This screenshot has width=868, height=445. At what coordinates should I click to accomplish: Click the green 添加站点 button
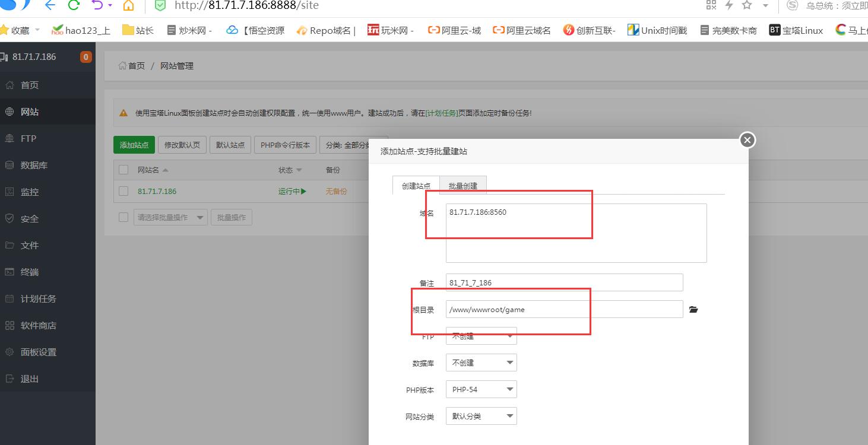(134, 145)
